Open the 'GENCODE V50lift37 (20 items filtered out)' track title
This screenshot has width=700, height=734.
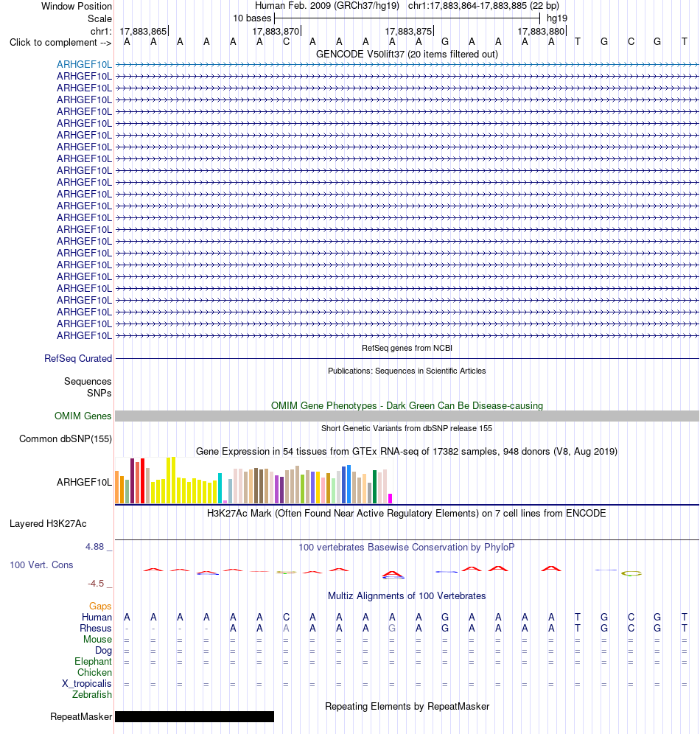coord(407,55)
